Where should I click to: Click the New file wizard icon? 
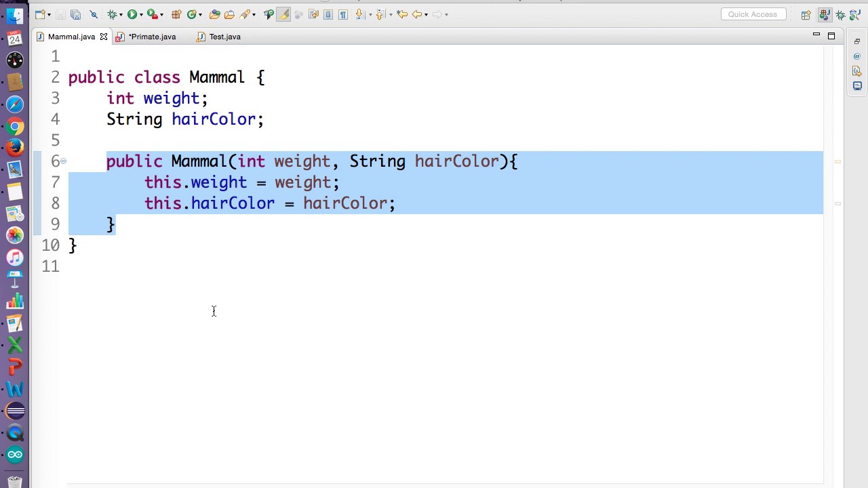(x=39, y=14)
